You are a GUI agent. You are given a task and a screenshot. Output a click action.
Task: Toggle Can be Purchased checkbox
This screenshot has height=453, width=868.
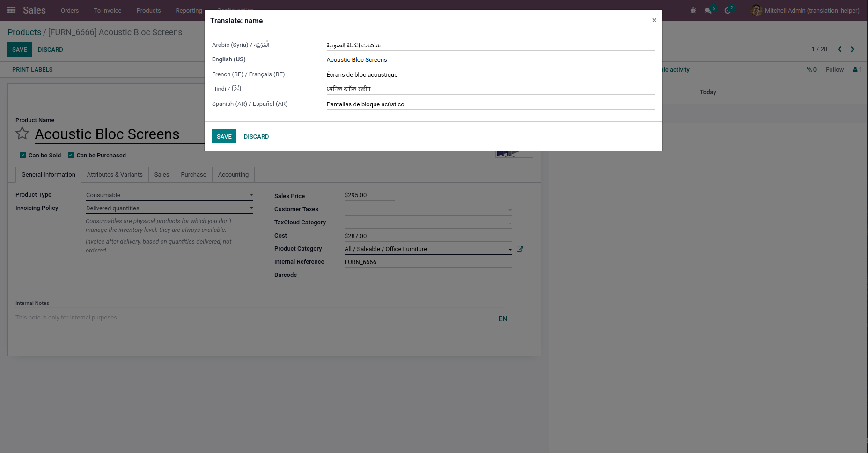71,155
